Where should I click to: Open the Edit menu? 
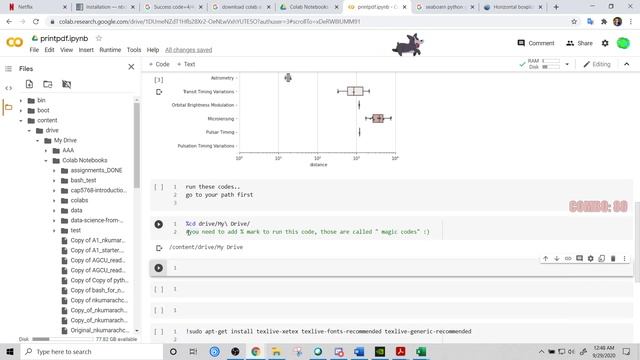point(49,50)
